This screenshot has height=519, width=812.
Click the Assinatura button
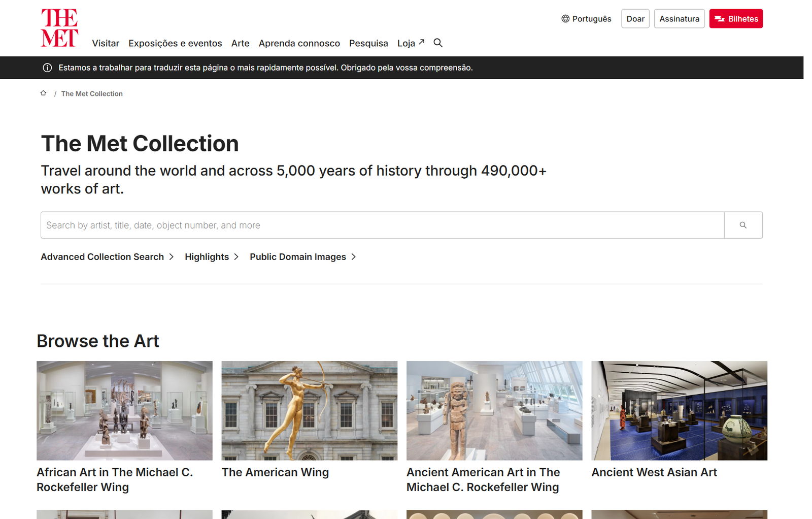(679, 19)
